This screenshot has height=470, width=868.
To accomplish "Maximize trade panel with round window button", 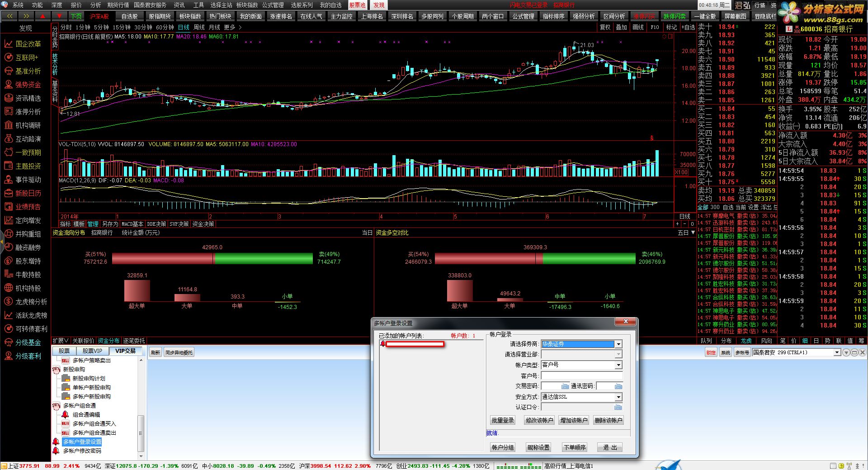I will pos(854,352).
